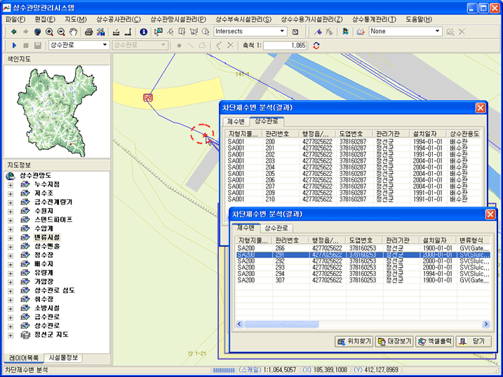Click the scale input field showing 1,065
The width and height of the screenshot is (503, 377).
point(285,45)
